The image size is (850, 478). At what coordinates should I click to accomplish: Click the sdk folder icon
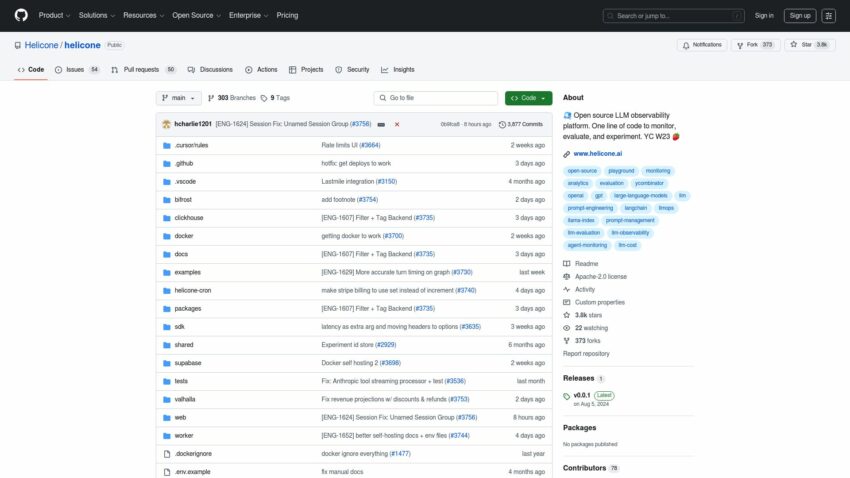coord(167,327)
